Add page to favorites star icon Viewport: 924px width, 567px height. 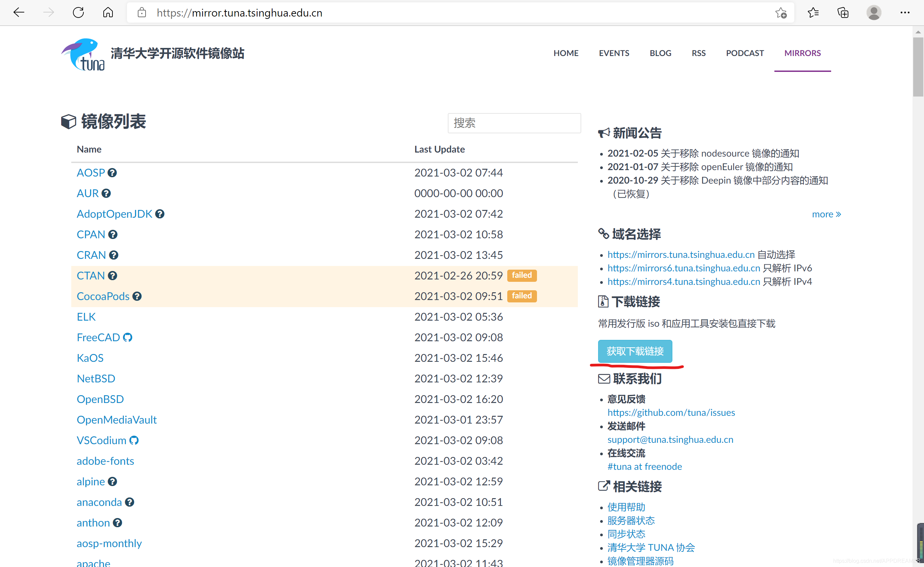click(x=781, y=13)
